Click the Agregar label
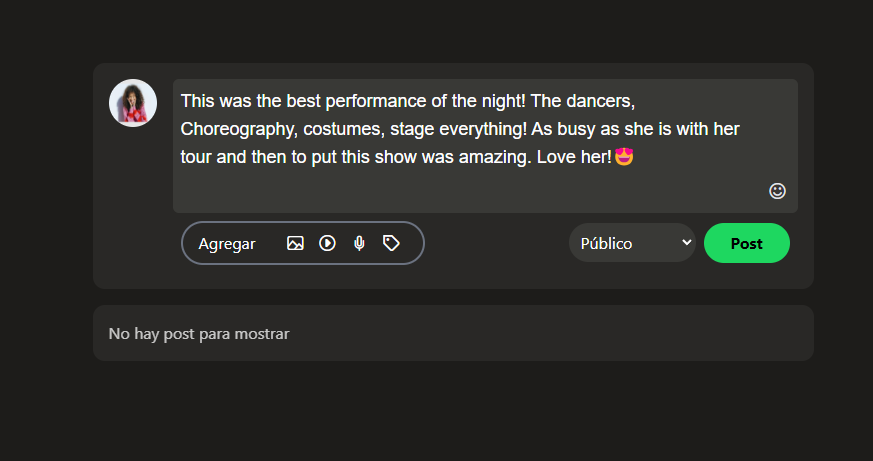873x461 pixels. point(227,244)
